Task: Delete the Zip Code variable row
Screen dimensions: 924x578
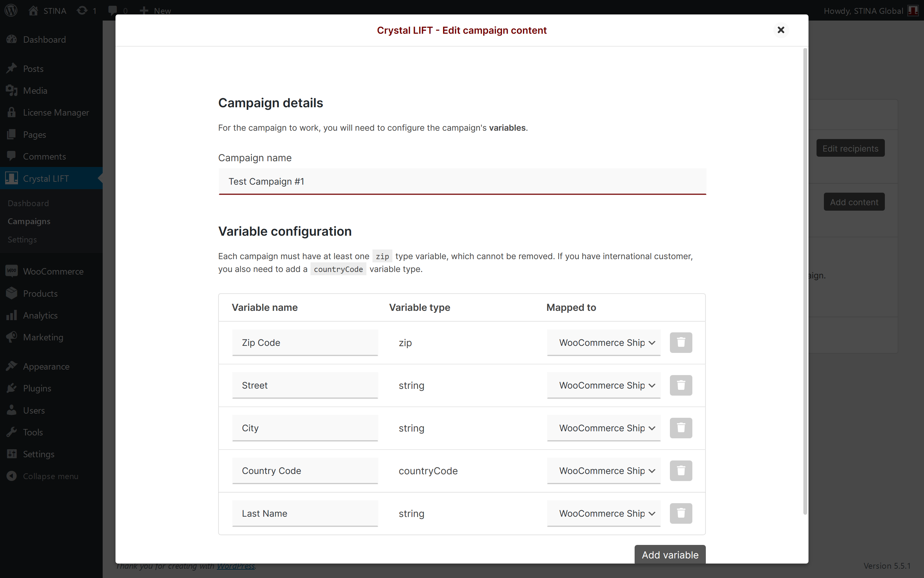Action: click(x=681, y=343)
